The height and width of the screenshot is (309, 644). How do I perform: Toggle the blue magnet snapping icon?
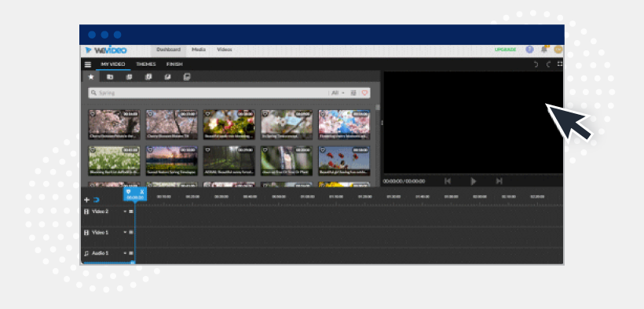click(x=97, y=200)
